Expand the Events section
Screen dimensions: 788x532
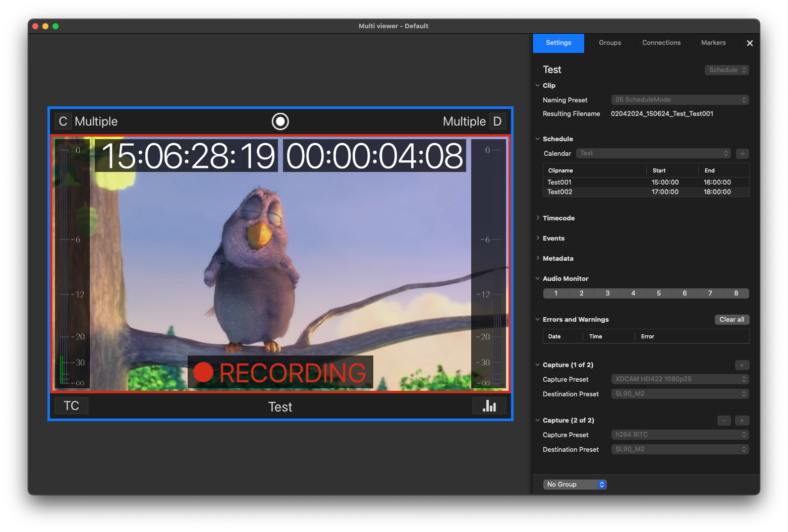pos(538,238)
